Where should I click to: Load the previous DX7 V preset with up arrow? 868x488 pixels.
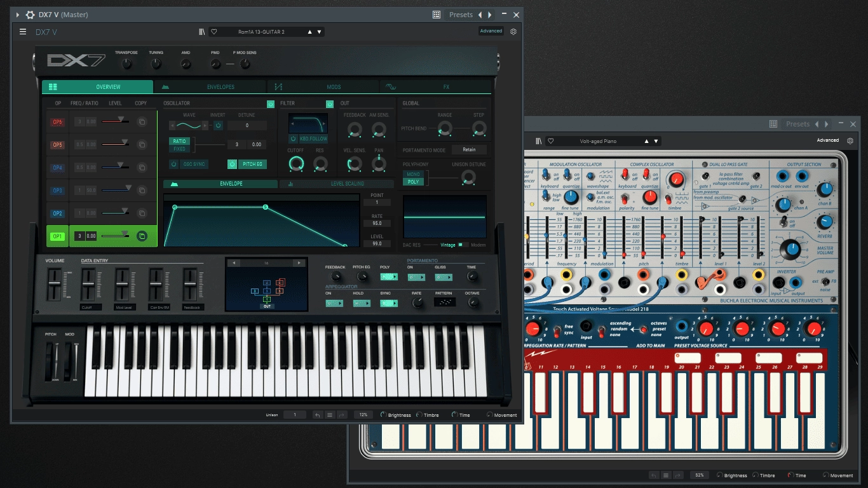click(310, 32)
